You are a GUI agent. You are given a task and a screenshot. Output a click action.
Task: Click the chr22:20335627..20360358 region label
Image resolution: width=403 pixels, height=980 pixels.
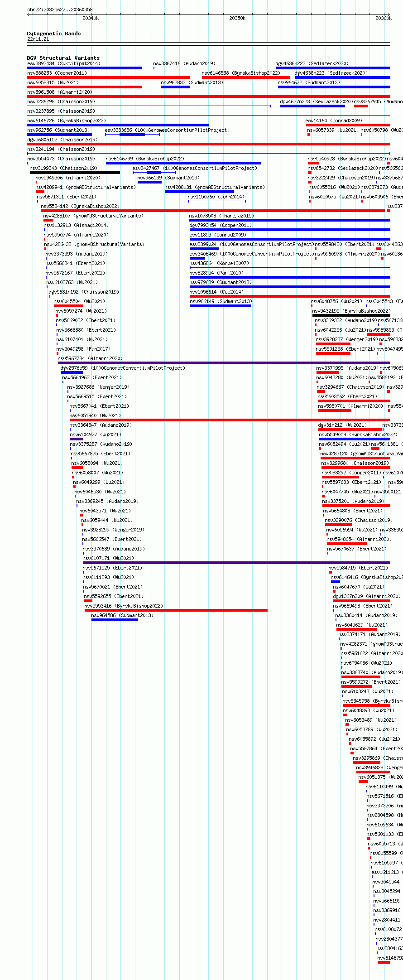(x=60, y=10)
